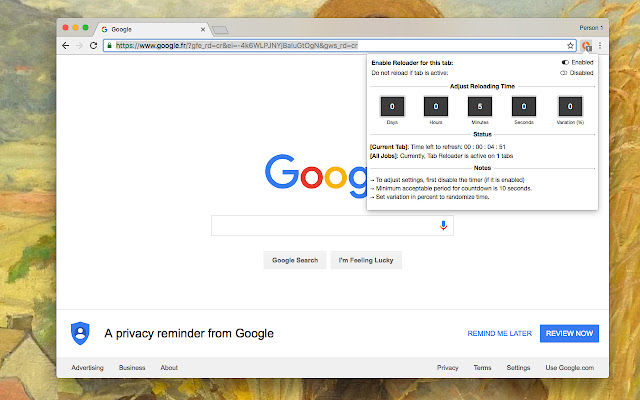Click the Minutes value box
Viewport: 640px width, 400px height.
point(480,107)
